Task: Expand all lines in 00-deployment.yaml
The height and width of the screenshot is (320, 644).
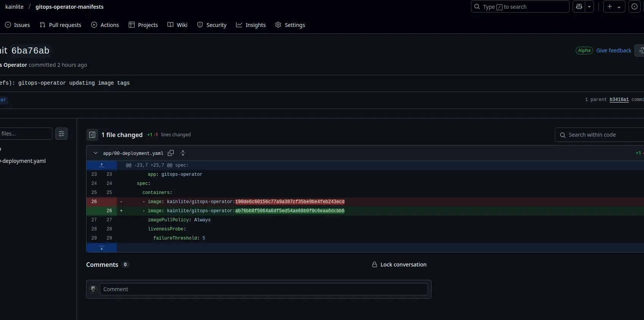Action: pos(183,153)
